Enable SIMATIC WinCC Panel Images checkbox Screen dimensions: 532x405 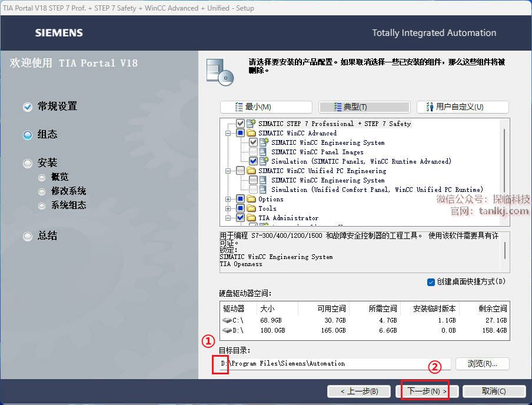(253, 152)
